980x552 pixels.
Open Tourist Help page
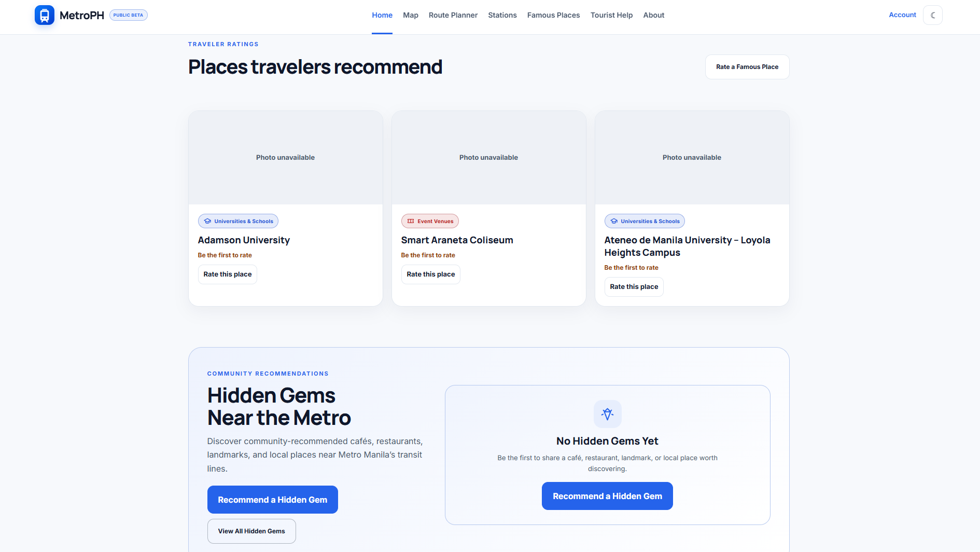612,15
